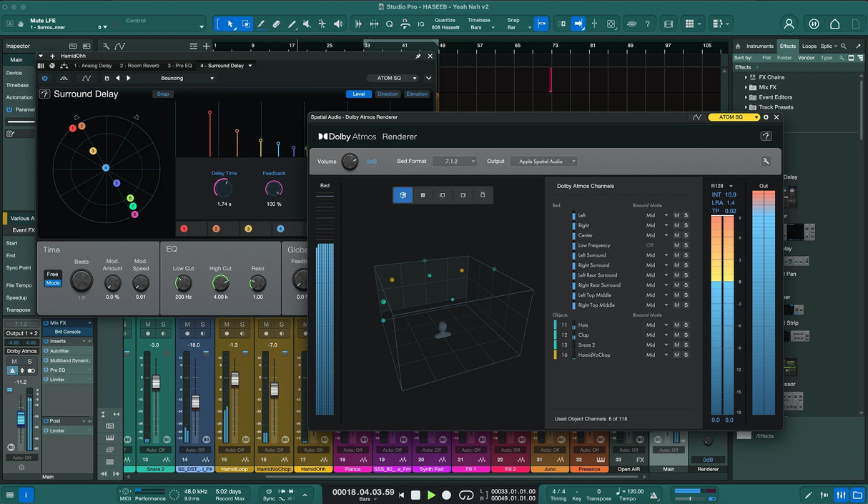Click the Level button in Surround Delay
Viewport: 868px width, 504px height.
point(358,94)
